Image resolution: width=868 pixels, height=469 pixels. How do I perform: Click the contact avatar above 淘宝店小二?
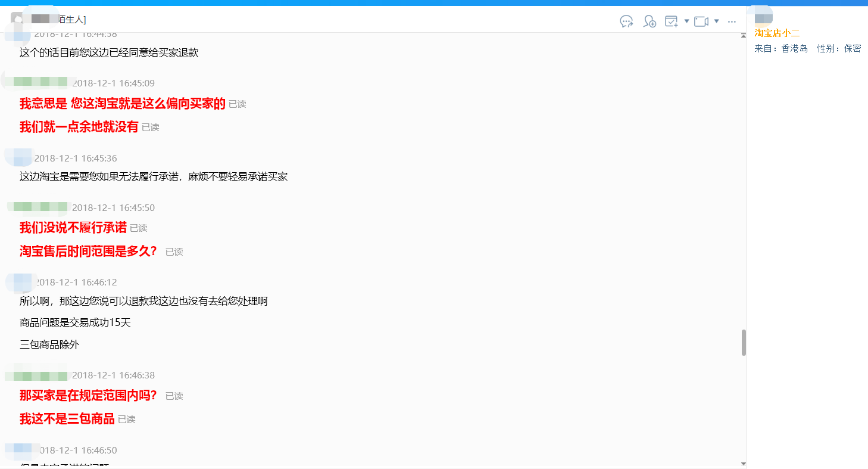pyautogui.click(x=764, y=15)
